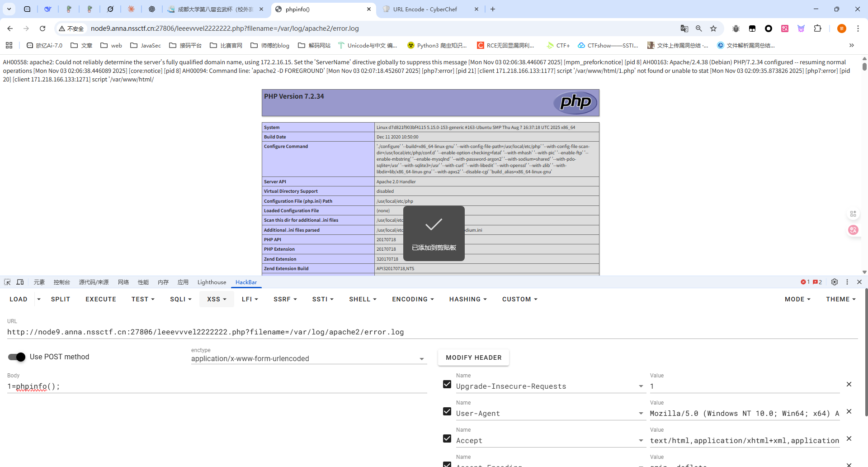Uncheck the Accept header checkbox

[447, 438]
